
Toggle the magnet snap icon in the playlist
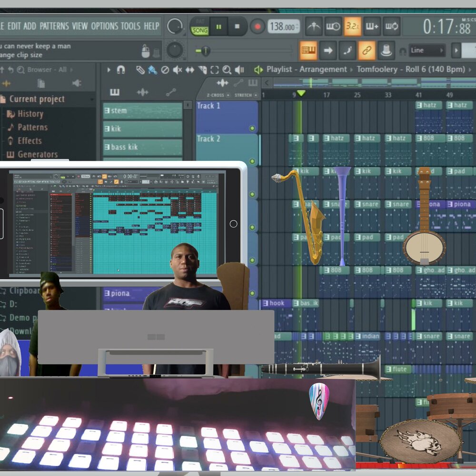pyautogui.click(x=121, y=70)
